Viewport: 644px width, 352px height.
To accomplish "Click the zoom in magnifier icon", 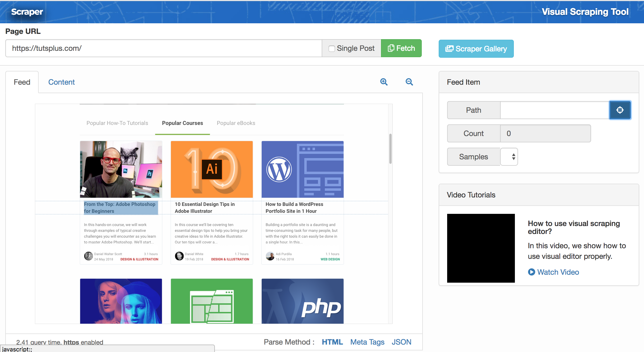I will (x=384, y=82).
